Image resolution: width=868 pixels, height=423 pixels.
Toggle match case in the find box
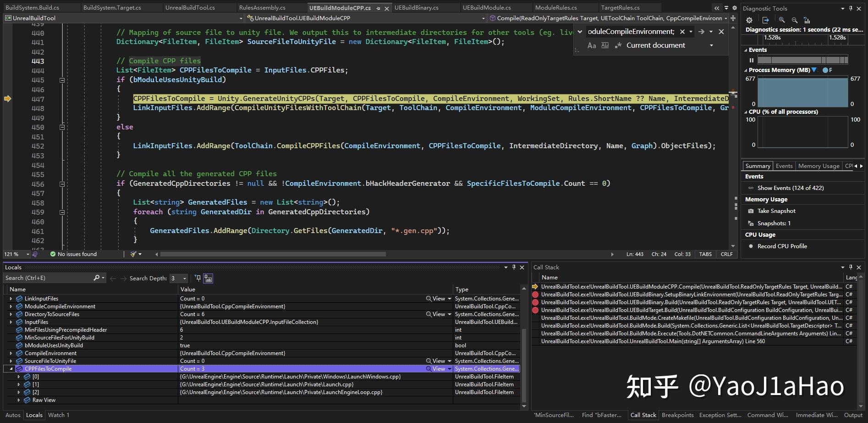click(591, 45)
